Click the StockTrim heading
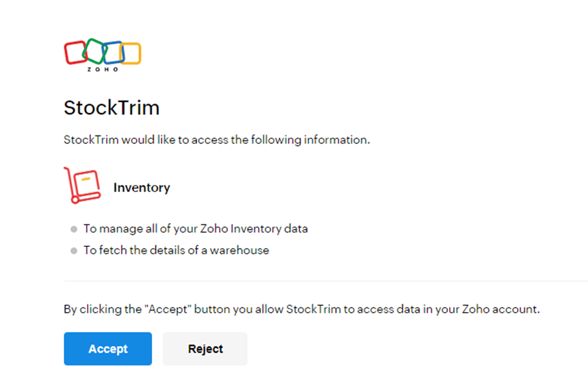 tap(112, 108)
